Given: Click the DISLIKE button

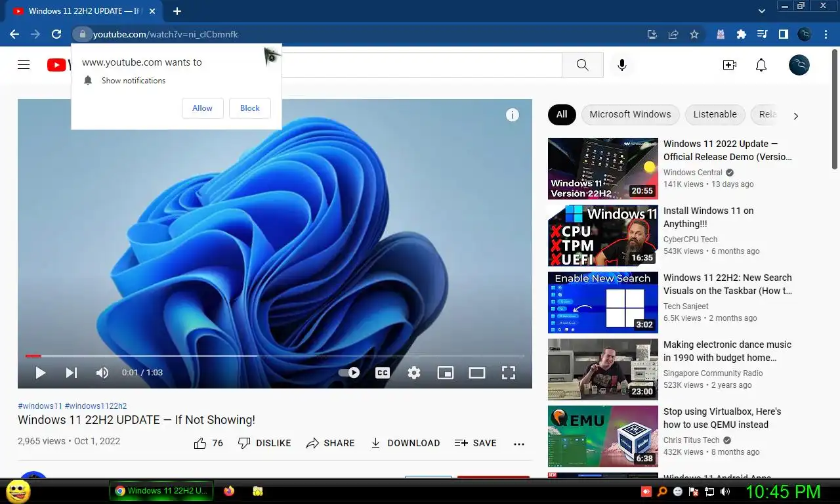Looking at the screenshot, I should 264,443.
